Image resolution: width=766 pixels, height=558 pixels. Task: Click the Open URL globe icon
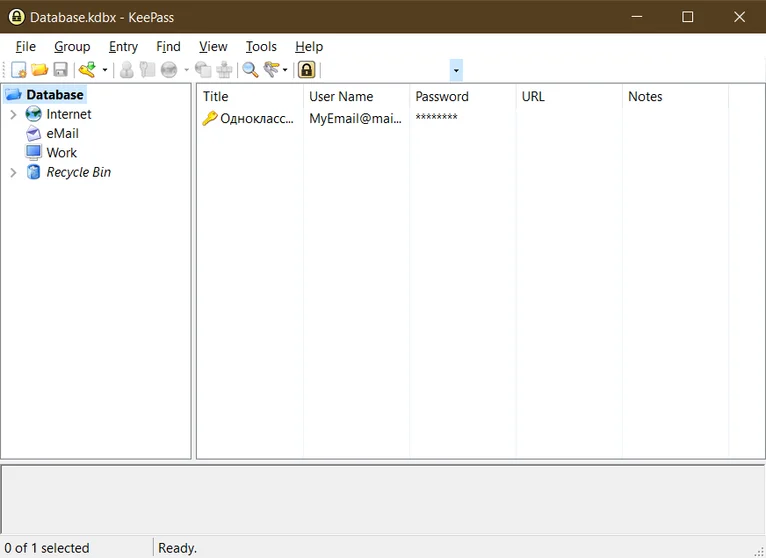tap(169, 70)
